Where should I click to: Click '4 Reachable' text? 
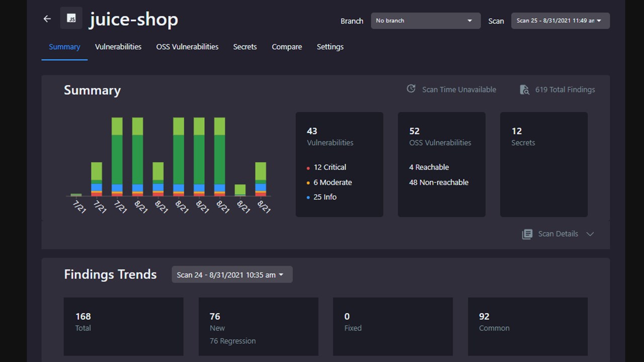tap(429, 167)
